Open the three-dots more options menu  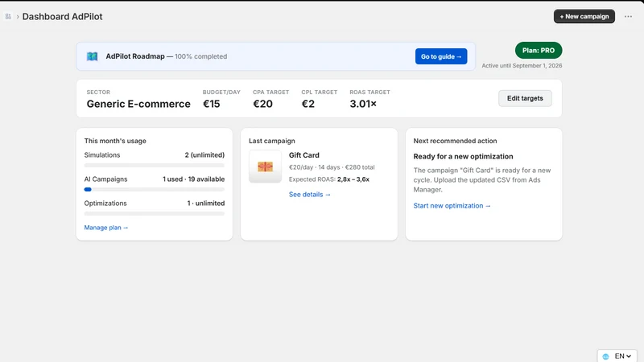(x=628, y=16)
